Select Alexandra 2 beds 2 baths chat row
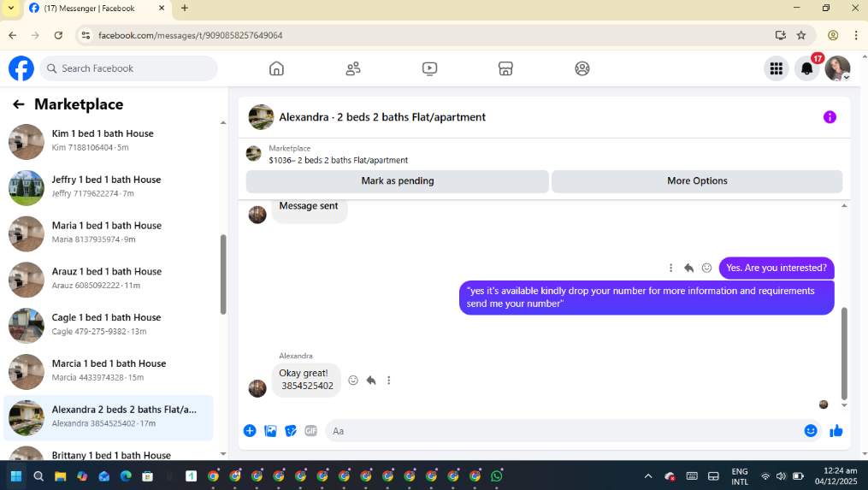The width and height of the screenshot is (868, 490). coord(109,417)
